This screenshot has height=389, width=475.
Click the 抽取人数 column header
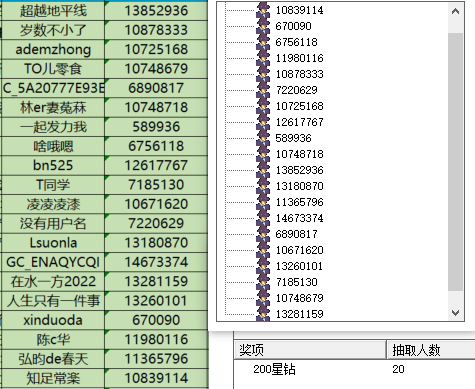pos(431,350)
